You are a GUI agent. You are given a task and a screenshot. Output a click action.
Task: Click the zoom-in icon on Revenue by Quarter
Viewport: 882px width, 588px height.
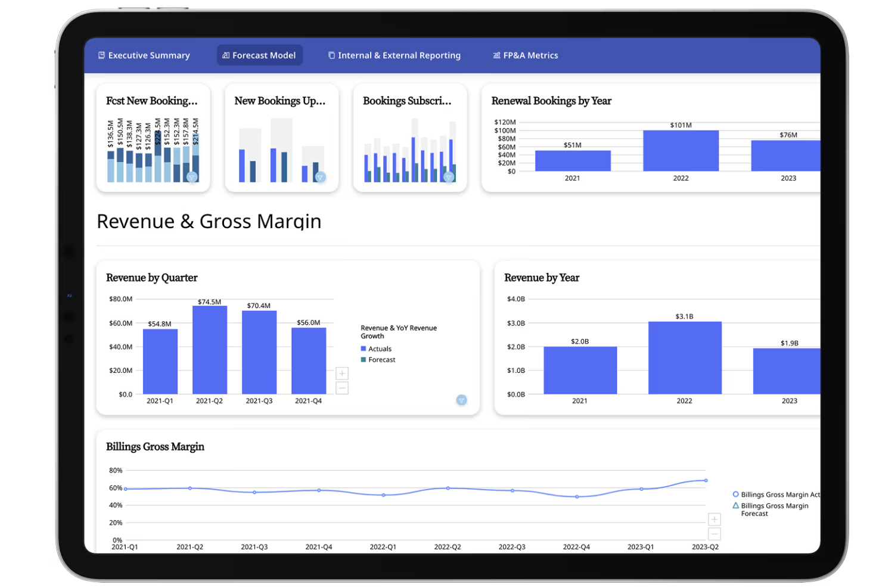pyautogui.click(x=342, y=373)
